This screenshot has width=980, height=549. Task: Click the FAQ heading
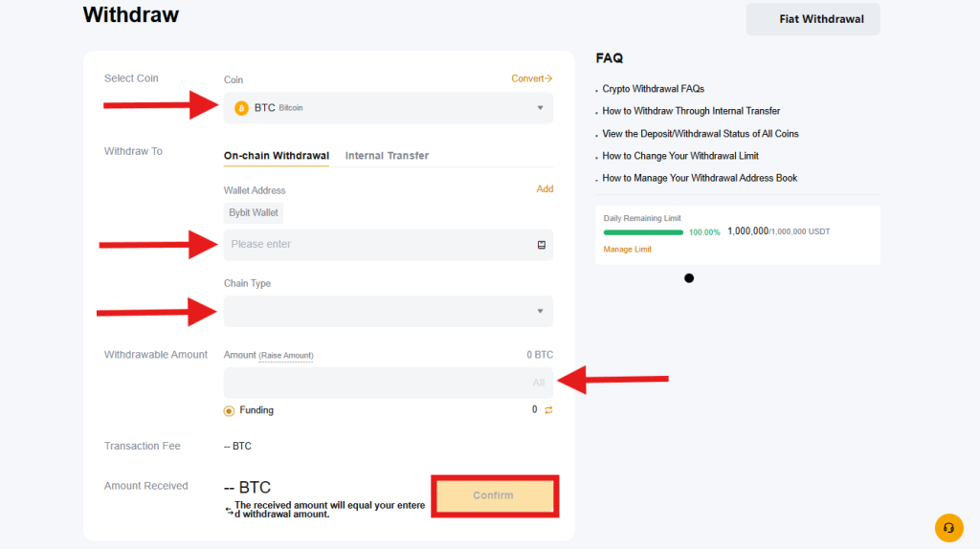(x=610, y=58)
